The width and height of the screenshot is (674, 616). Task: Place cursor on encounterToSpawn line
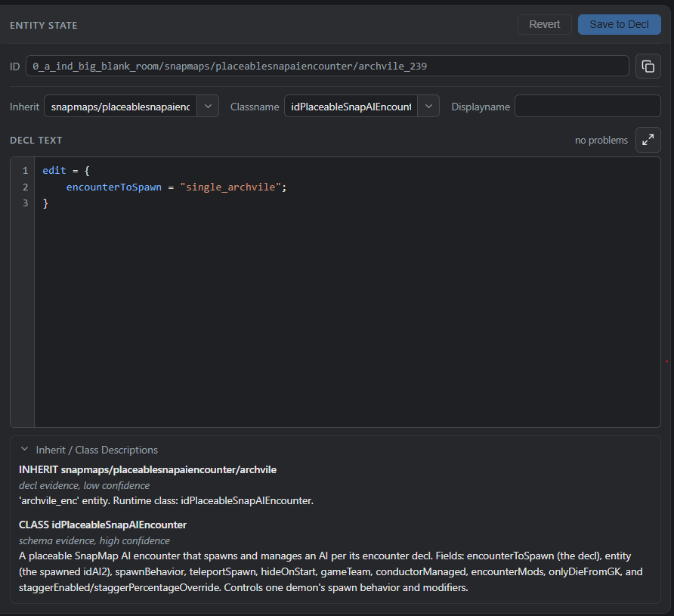(x=176, y=187)
